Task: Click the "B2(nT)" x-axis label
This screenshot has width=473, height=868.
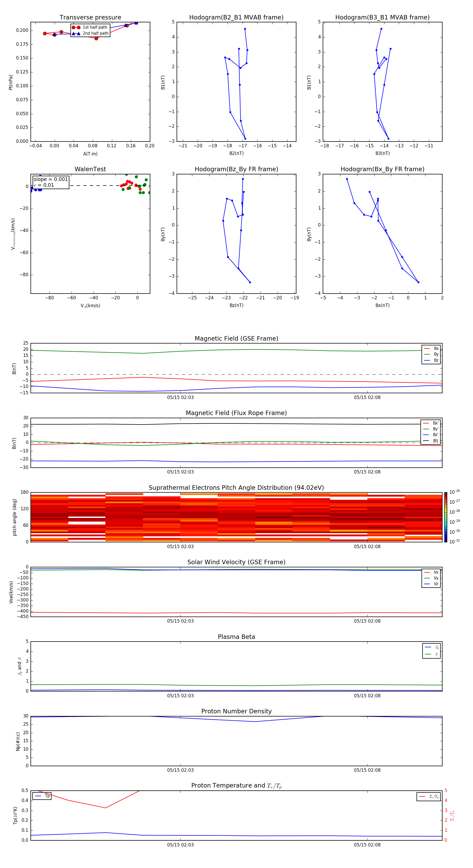Action: (x=236, y=154)
